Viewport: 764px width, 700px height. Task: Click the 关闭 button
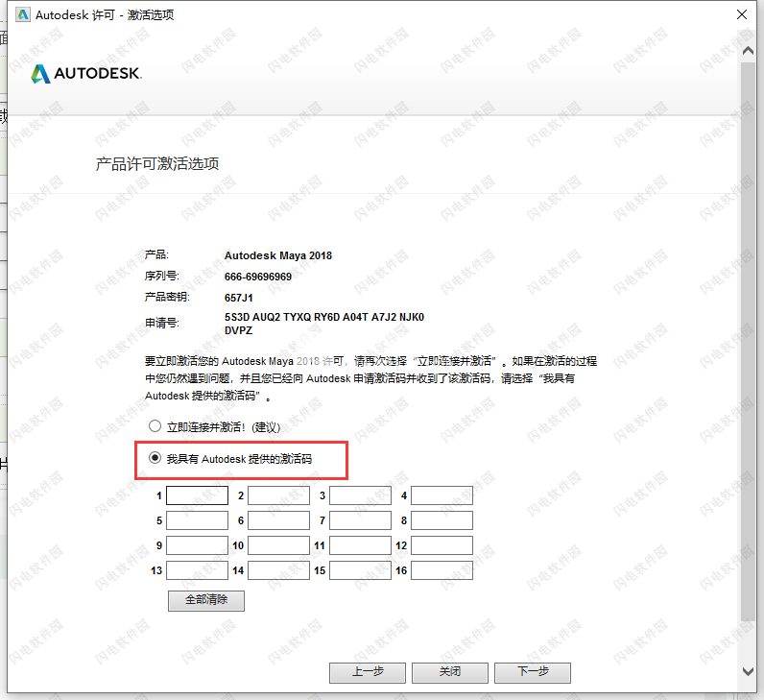coord(450,673)
